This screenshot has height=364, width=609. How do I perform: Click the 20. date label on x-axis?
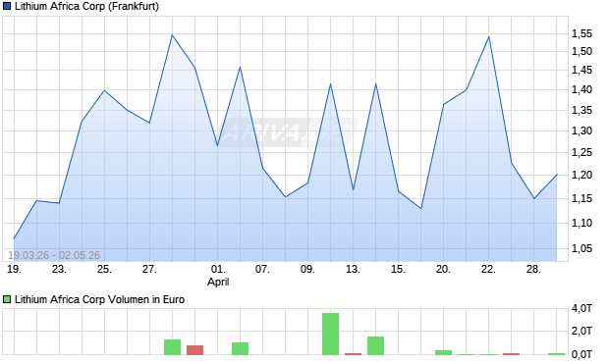pyautogui.click(x=443, y=269)
